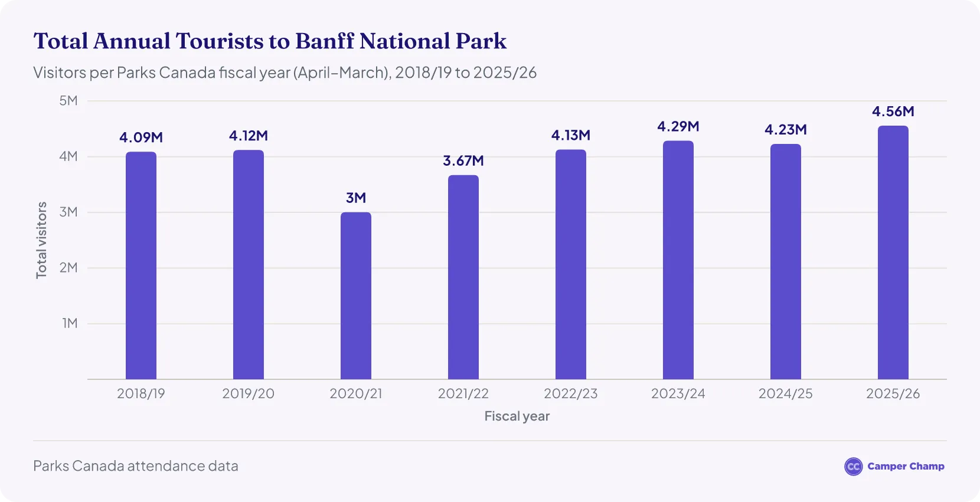Select the '3M' data label above 2020/21 bar
This screenshot has height=502, width=980.
click(356, 198)
